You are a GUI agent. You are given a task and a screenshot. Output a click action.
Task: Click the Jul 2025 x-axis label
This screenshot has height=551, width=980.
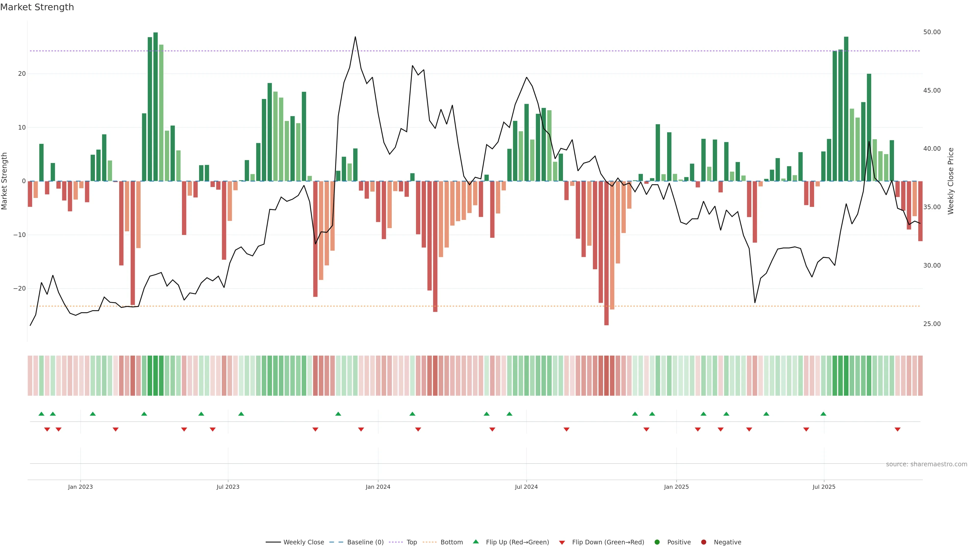824,487
